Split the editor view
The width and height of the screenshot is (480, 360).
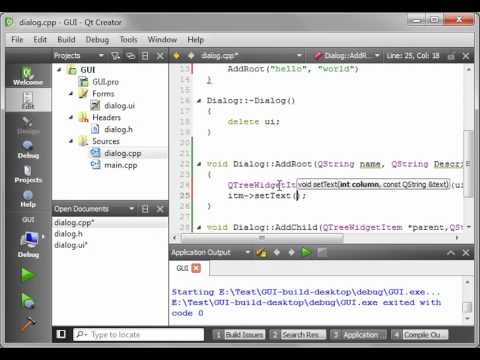click(451, 56)
